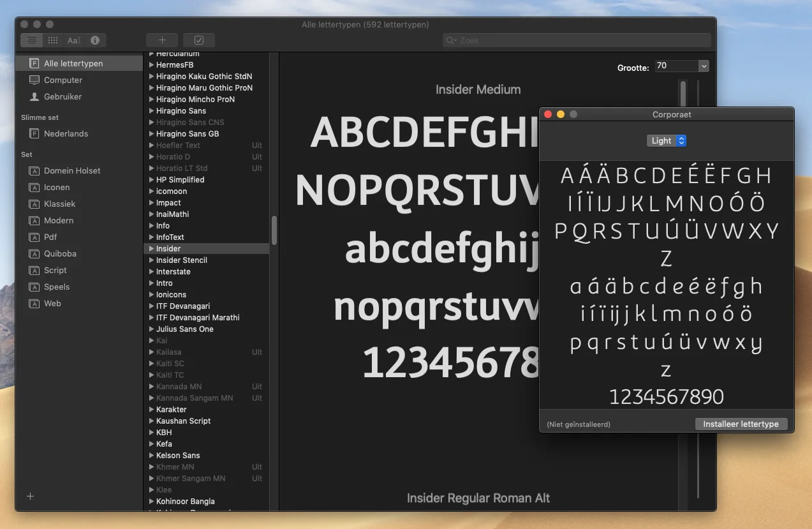Open the Web collection
This screenshot has width=812, height=529.
pos(79,303)
